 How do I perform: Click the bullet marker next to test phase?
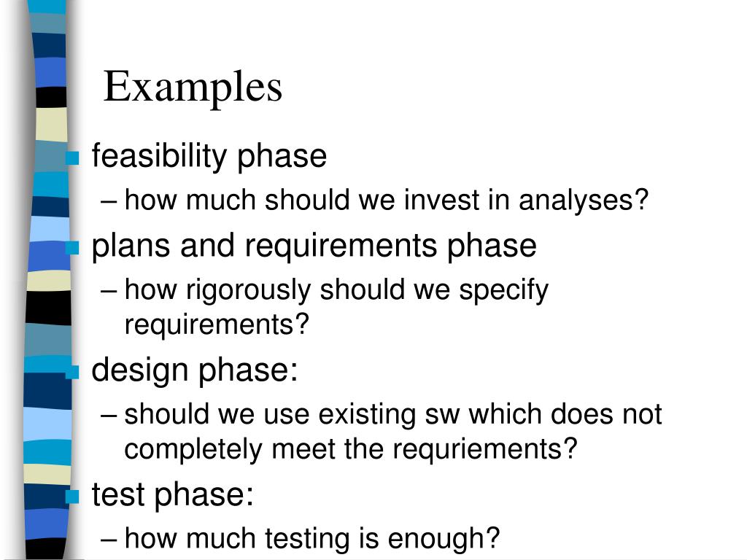coord(72,497)
